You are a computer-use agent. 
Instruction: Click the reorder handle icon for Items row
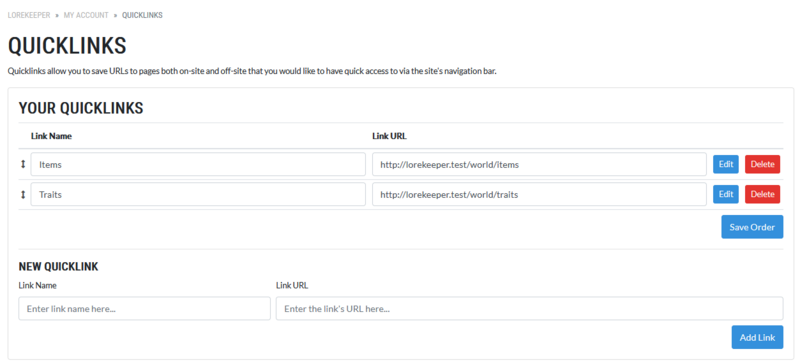(22, 164)
